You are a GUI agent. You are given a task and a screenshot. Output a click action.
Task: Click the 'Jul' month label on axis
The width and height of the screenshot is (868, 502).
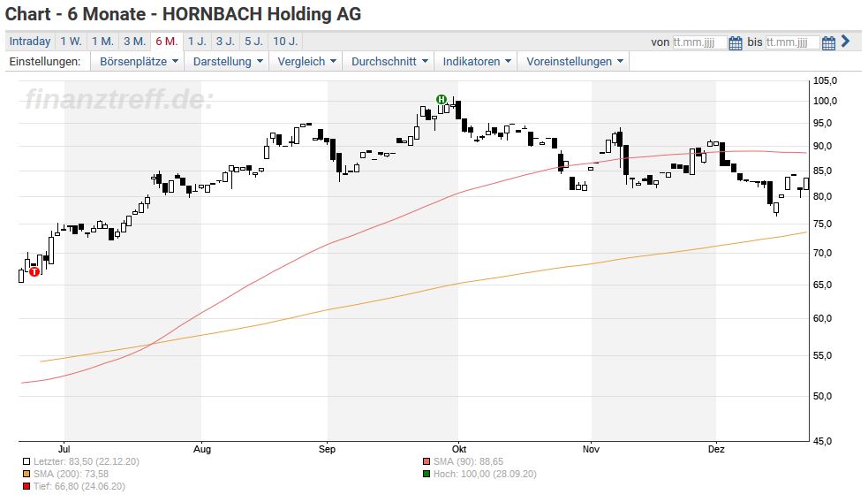[64, 449]
